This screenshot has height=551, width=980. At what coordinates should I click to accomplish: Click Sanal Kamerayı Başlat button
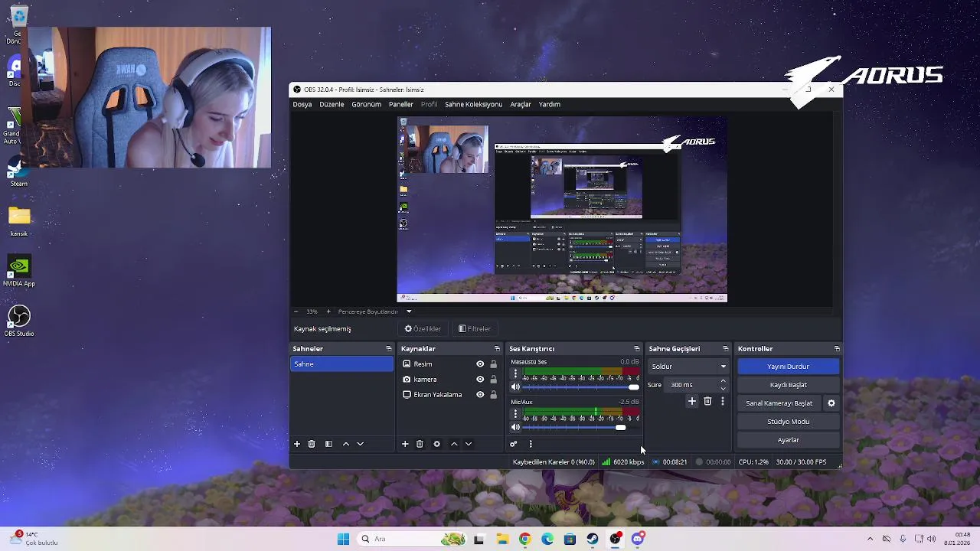point(779,403)
